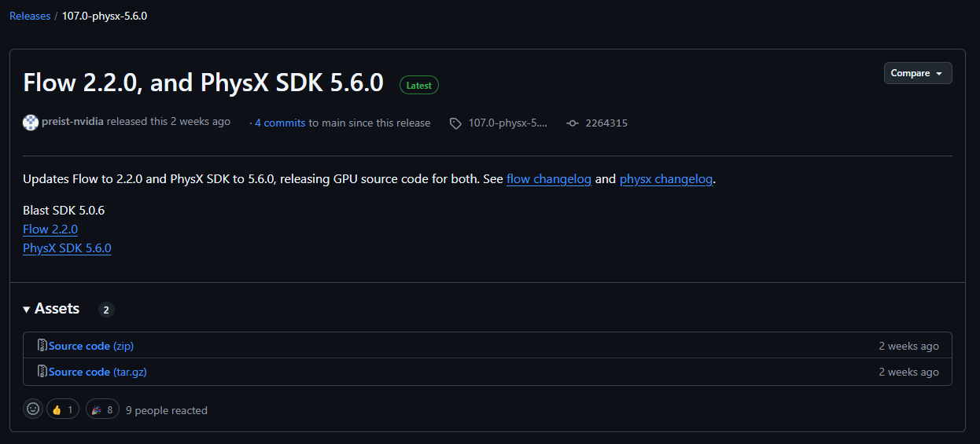Open the 107.0-physx-5 tag link
Viewport: 980px width, 444px height.
pos(507,123)
